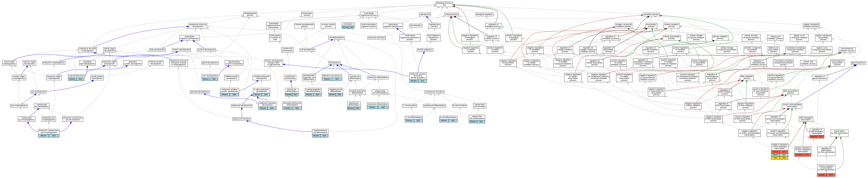Click the 'sensory organ morphogenesis' node
The image size is (868, 178).
point(19,78)
